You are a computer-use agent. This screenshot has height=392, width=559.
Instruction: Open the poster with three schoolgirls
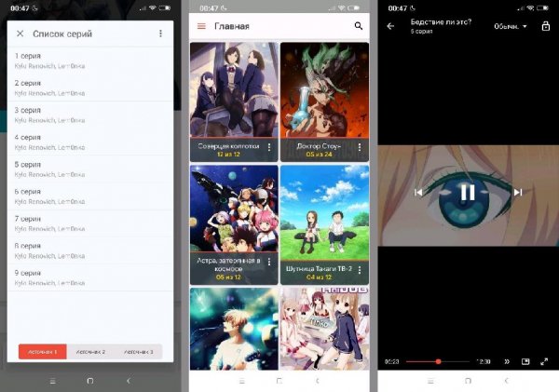point(234,89)
